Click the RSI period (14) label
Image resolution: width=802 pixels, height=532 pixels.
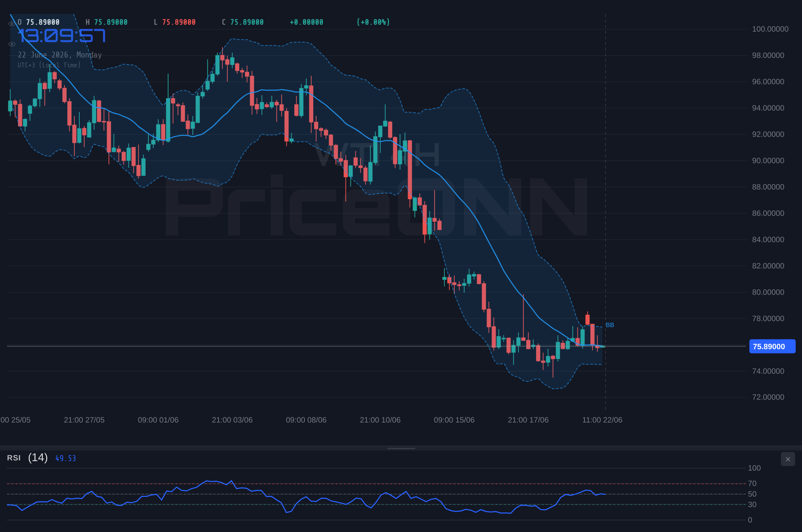click(x=38, y=457)
